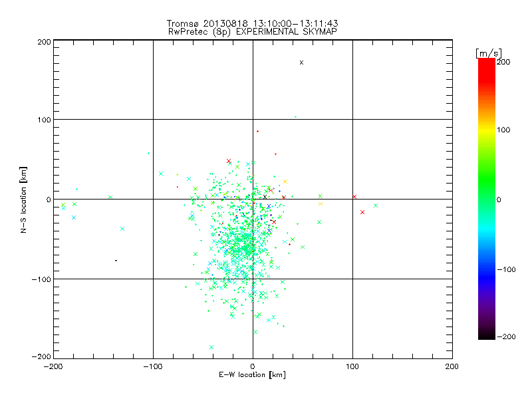This screenshot has height=399, width=532.
Task: Click the 'E-W location [km]' axis label
Action: tap(252, 375)
